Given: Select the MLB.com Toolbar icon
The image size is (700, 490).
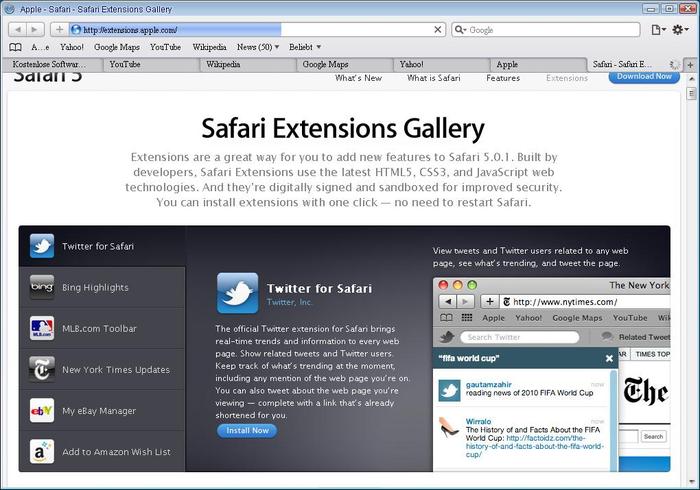Looking at the screenshot, I should (x=42, y=328).
